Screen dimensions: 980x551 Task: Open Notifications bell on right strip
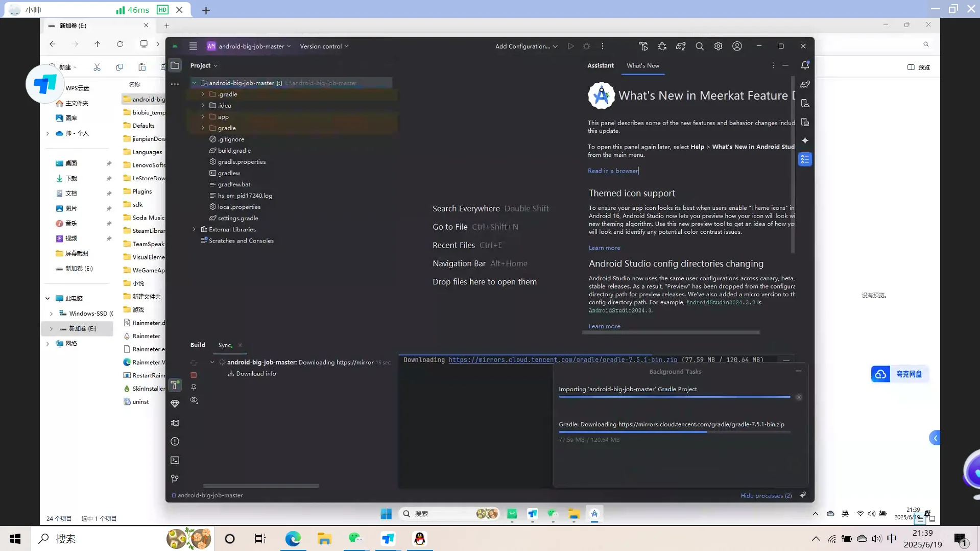pyautogui.click(x=805, y=65)
